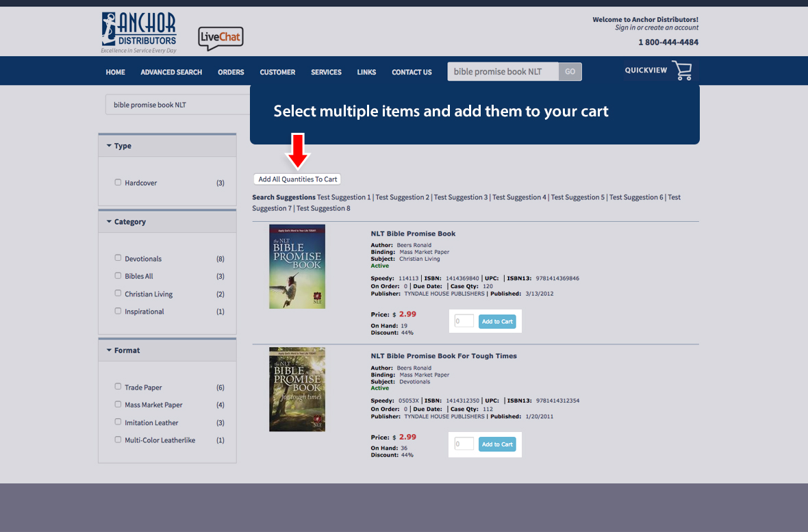This screenshot has height=532, width=808.
Task: Check the Trade Paper format
Action: (x=118, y=386)
